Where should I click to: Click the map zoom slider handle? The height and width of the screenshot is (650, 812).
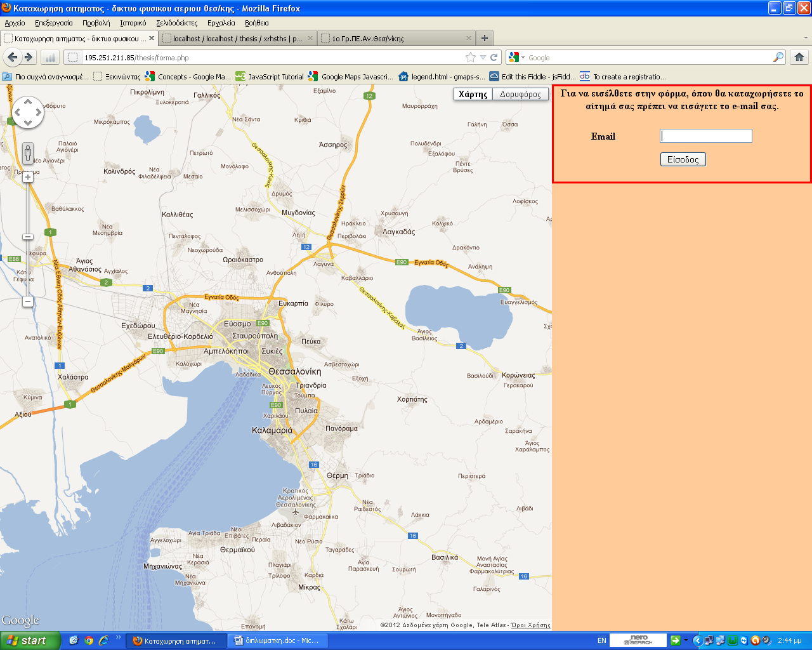coord(27,237)
